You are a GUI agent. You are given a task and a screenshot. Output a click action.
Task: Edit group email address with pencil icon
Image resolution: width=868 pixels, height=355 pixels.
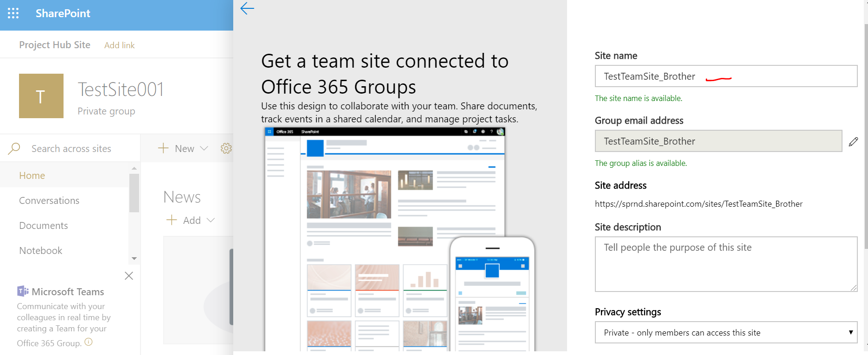pyautogui.click(x=853, y=142)
